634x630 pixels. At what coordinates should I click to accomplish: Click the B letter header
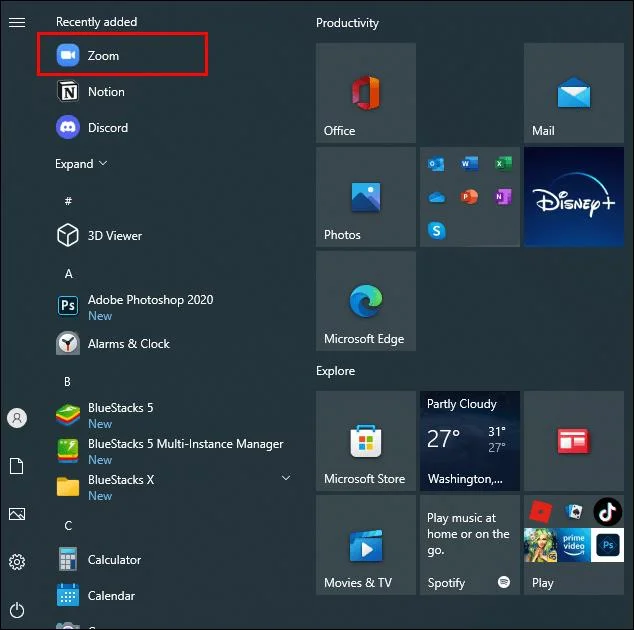click(68, 381)
